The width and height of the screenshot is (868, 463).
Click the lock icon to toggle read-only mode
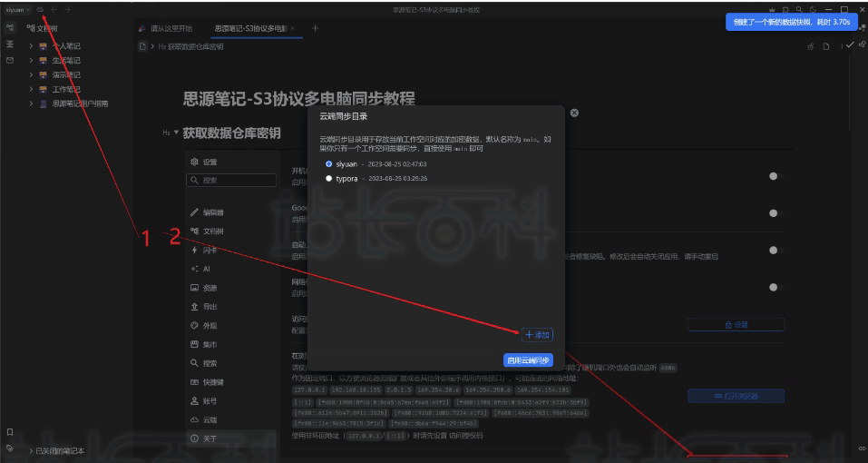pyautogui.click(x=811, y=46)
